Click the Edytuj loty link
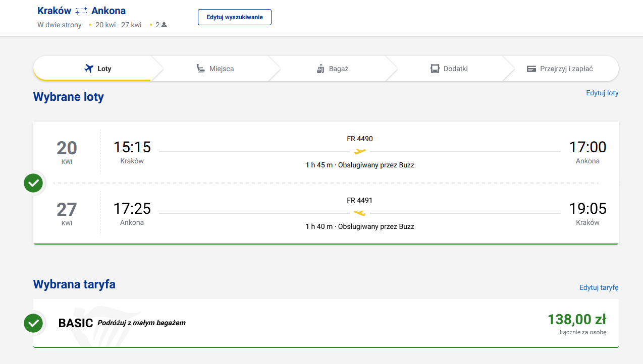The image size is (643, 364). pos(602,93)
